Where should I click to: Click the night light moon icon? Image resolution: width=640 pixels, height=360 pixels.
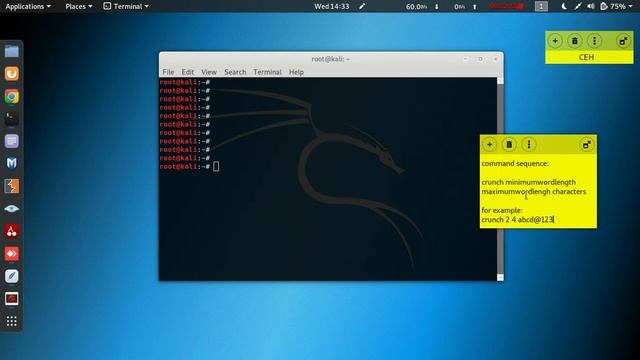(564, 6)
